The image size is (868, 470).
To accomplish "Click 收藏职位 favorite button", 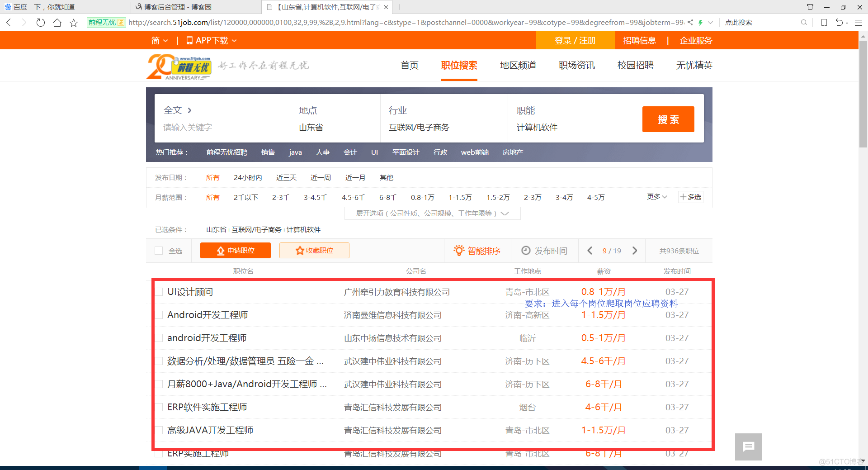I will point(314,251).
